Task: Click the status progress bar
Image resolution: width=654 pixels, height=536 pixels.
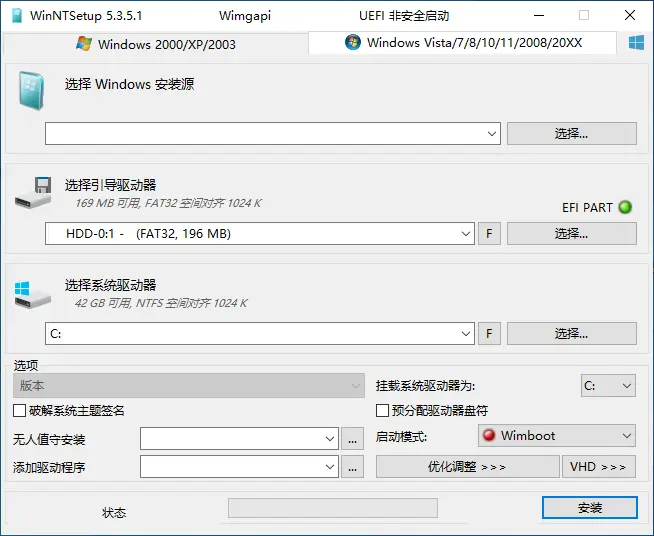Action: click(x=332, y=508)
